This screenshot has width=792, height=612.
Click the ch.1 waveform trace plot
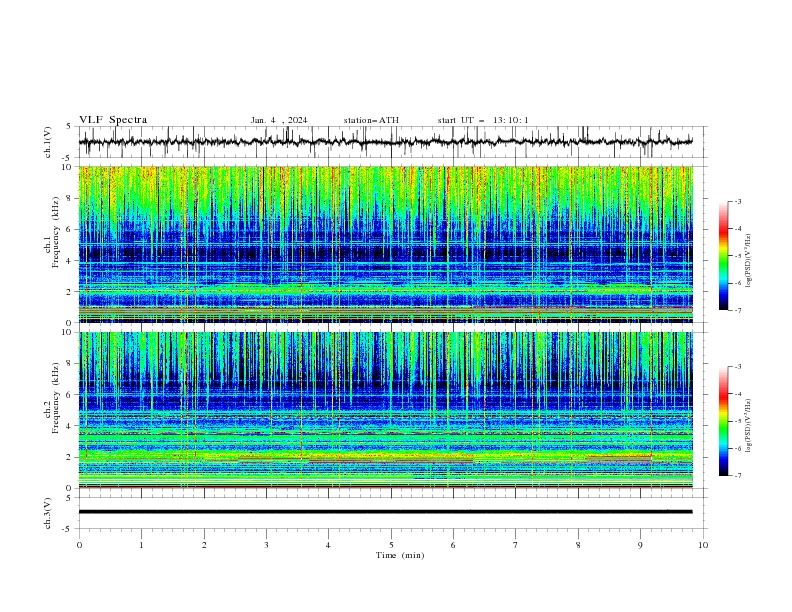(386, 142)
